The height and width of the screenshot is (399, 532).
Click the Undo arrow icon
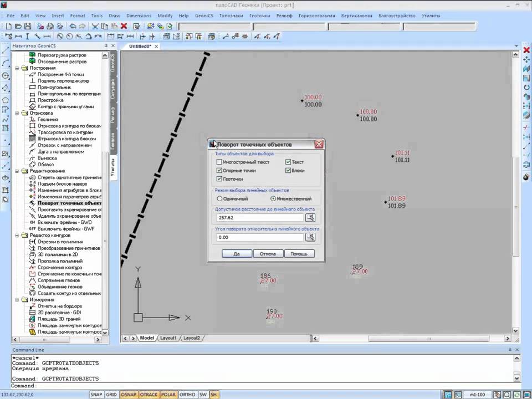point(73,26)
